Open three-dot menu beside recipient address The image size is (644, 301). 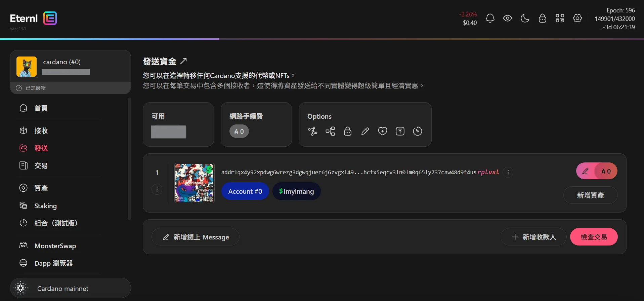point(508,172)
